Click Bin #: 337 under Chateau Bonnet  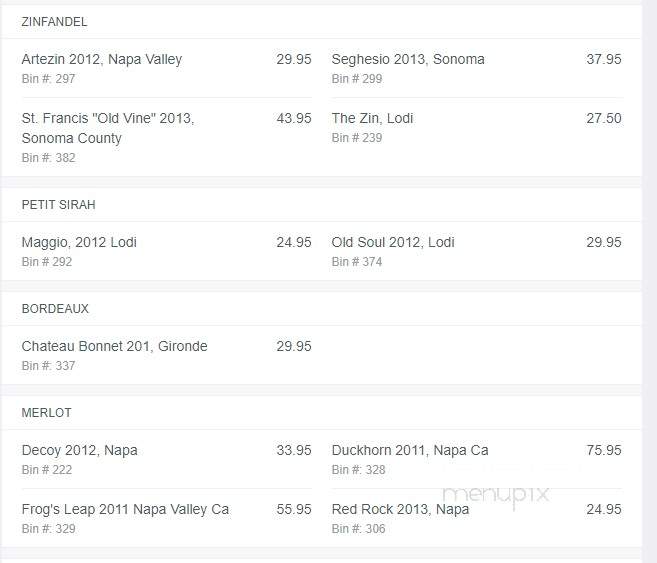coord(48,366)
